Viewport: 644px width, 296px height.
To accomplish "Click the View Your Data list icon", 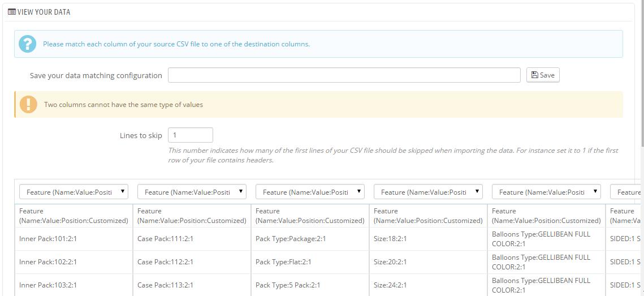I will point(11,12).
